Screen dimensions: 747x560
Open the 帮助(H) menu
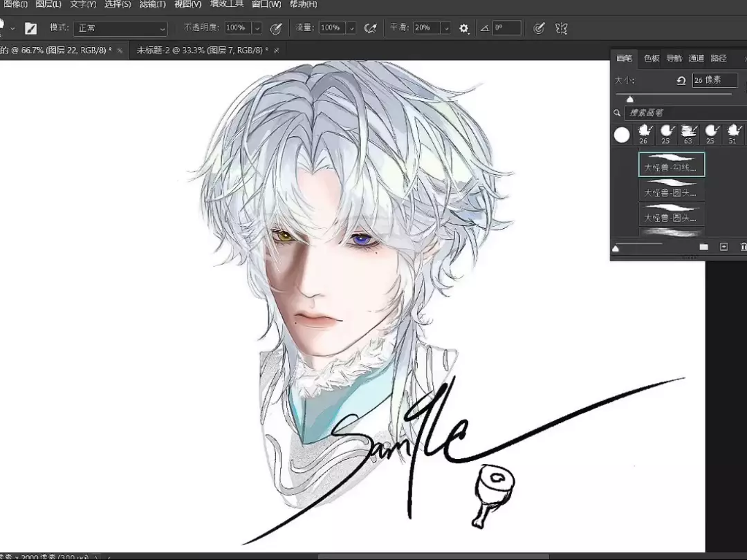click(x=303, y=4)
